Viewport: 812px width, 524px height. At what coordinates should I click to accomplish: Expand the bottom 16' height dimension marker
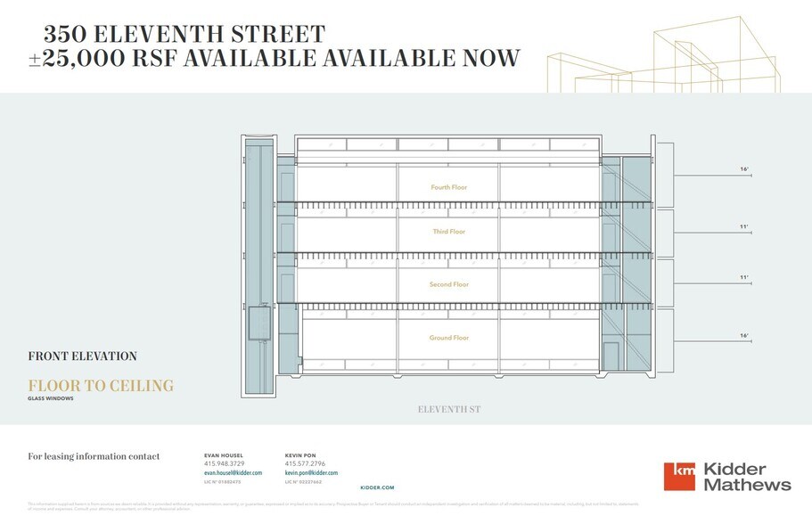click(x=742, y=336)
